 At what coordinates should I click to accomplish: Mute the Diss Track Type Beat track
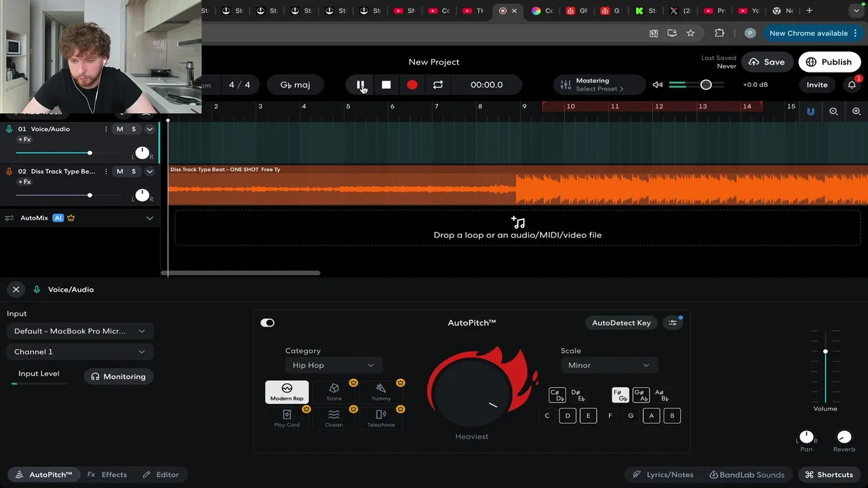[x=120, y=171]
